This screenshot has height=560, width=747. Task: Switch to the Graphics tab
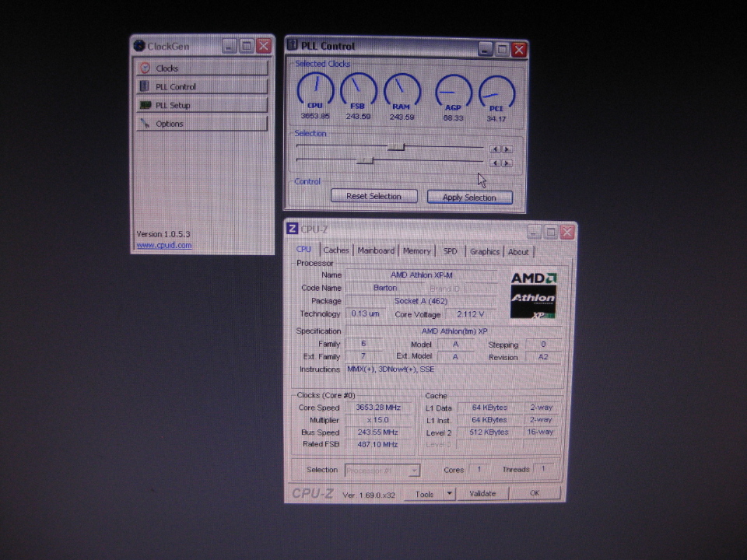pos(485,251)
